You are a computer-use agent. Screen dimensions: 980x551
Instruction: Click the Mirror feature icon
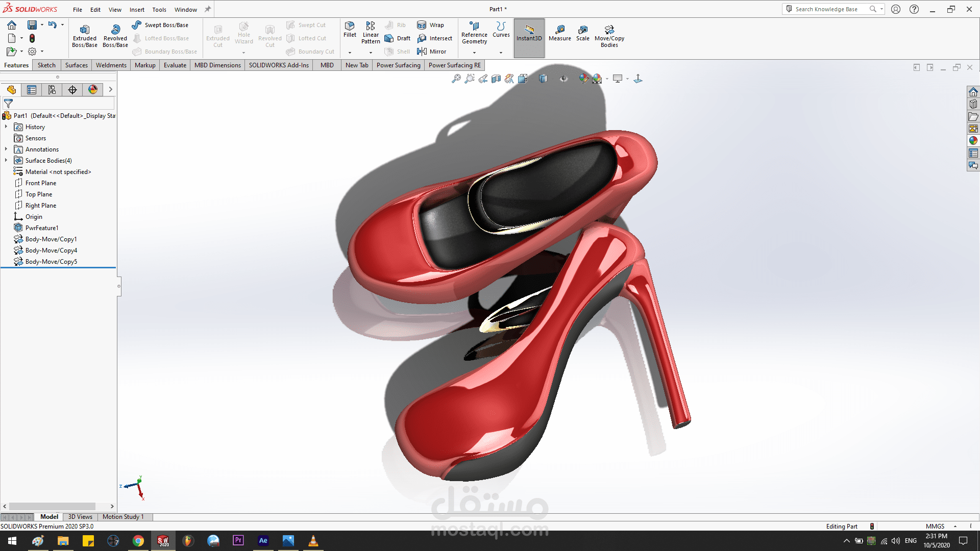point(422,52)
